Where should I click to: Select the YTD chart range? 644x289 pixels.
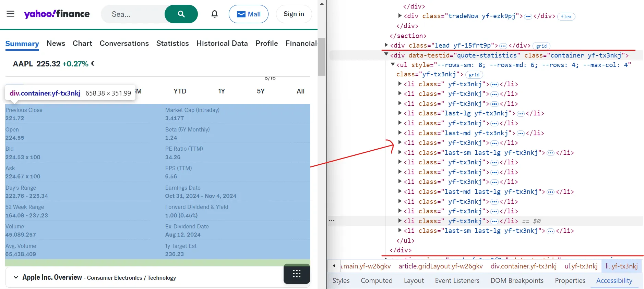pos(180,91)
